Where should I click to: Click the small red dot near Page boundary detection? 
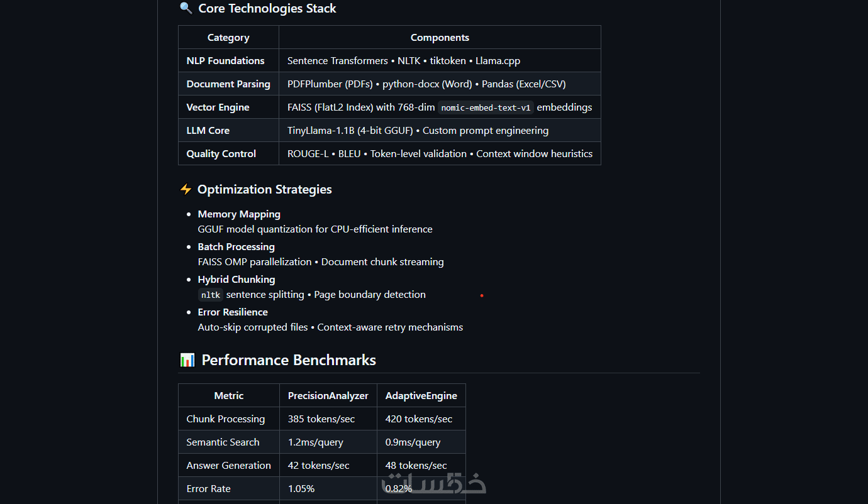[482, 295]
